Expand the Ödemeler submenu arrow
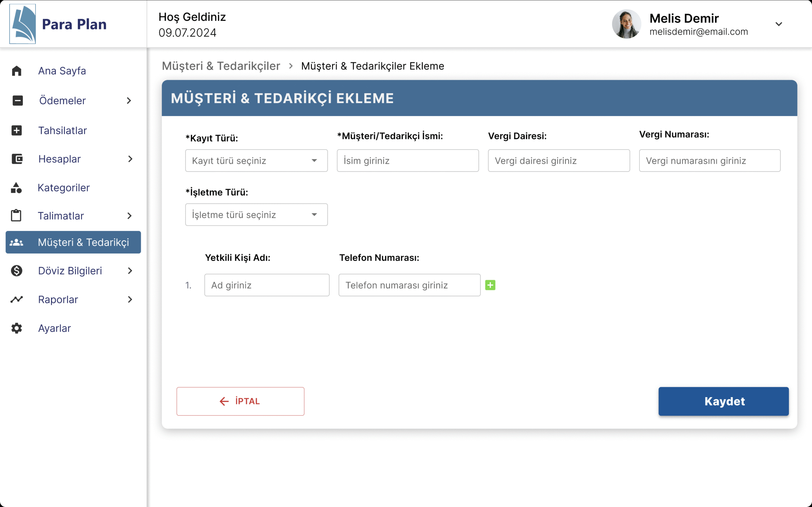This screenshot has width=812, height=507. (x=129, y=100)
